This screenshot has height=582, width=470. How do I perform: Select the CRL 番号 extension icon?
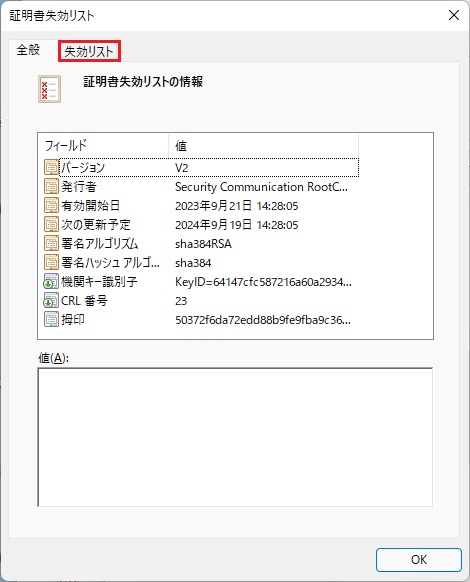coord(51,300)
